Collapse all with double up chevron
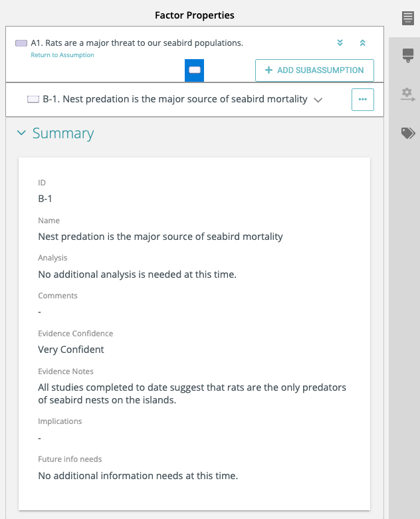The width and height of the screenshot is (420, 519). point(363,43)
